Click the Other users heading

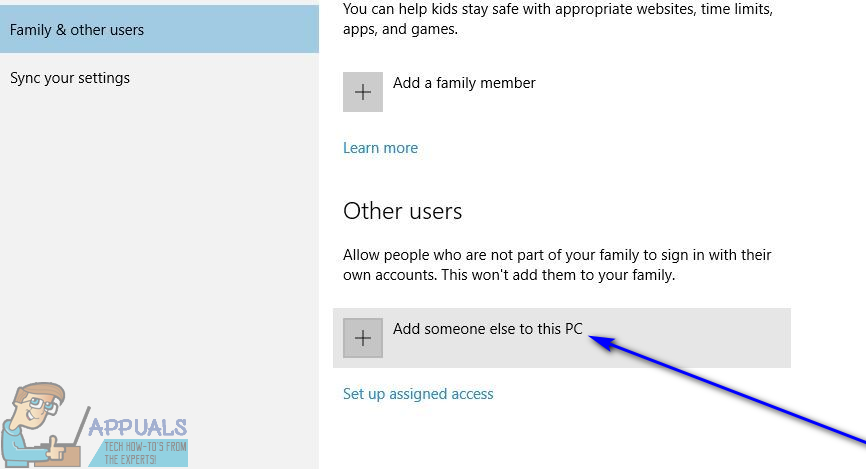[x=402, y=211]
